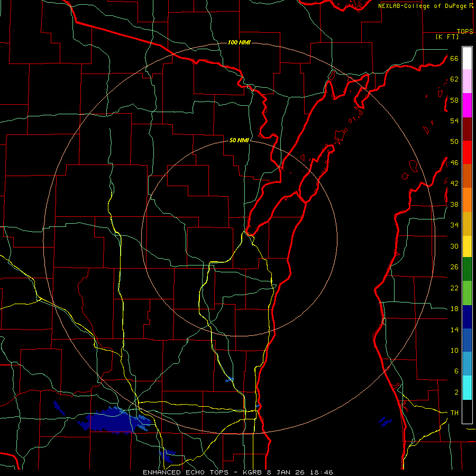Click the light green legend swatch
Screen dimensions: 476x476
[x=467, y=293]
